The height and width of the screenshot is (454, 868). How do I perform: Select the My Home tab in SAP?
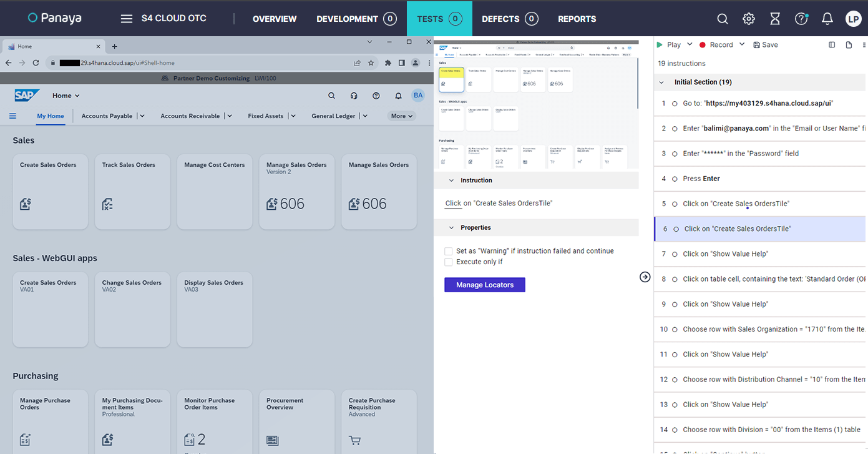pyautogui.click(x=51, y=116)
